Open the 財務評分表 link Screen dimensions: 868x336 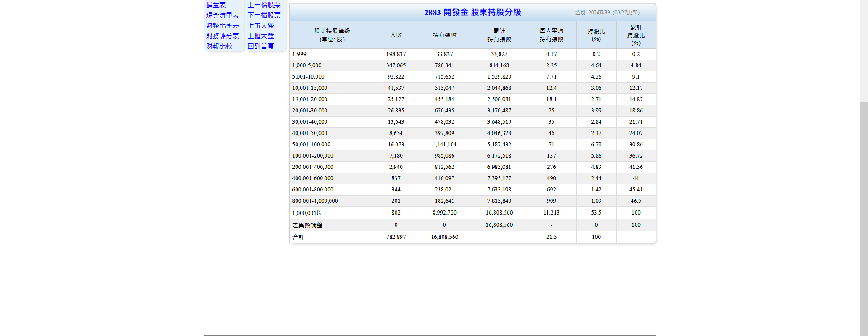222,36
